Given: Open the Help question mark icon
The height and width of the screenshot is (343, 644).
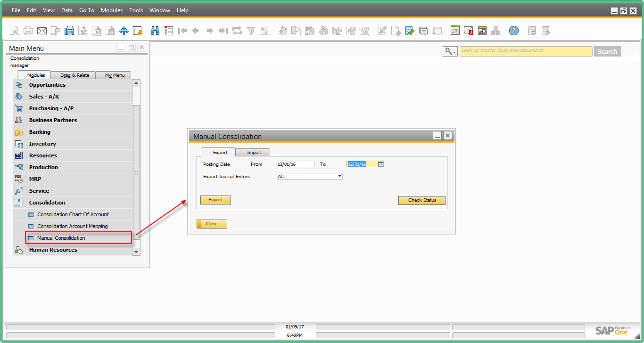Looking at the screenshot, I should [514, 31].
